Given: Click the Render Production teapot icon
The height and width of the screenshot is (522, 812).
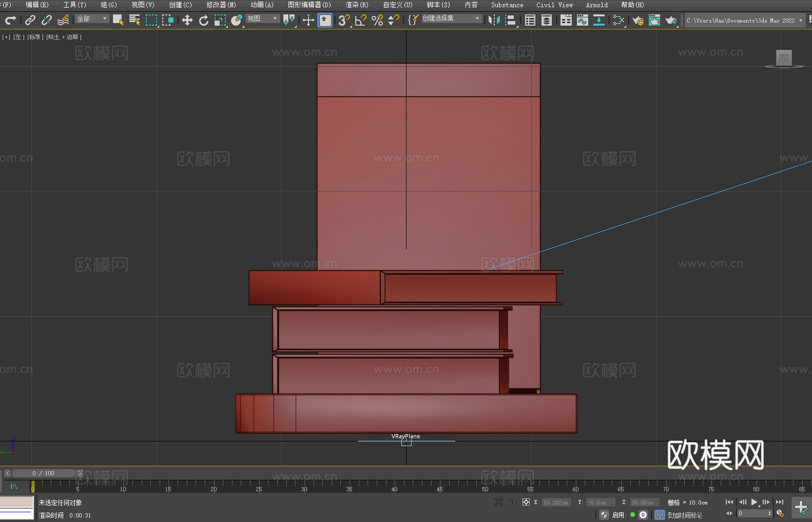Looking at the screenshot, I should 671,20.
